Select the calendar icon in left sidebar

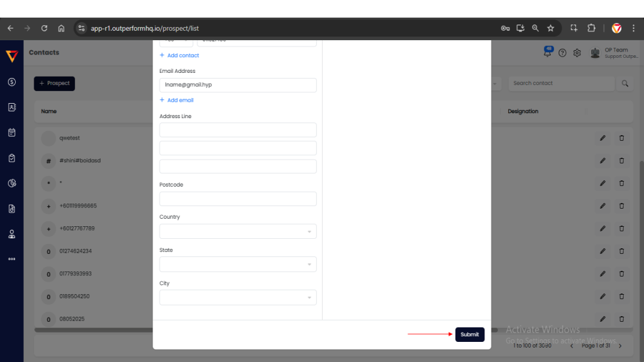coord(12,133)
